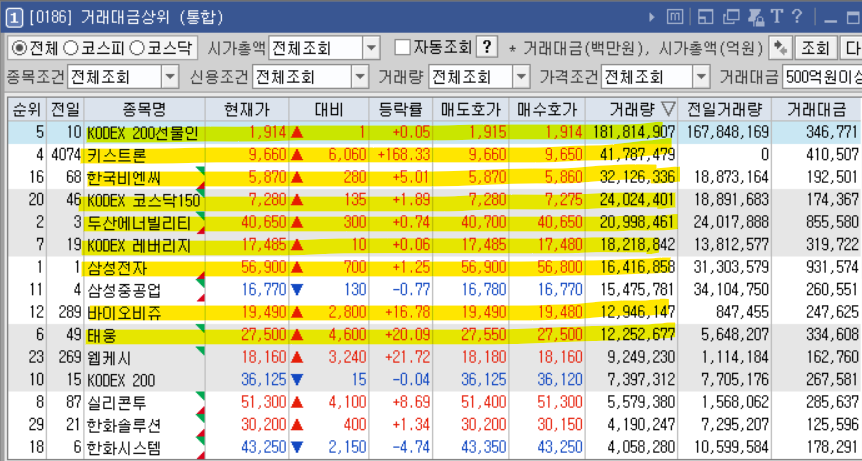
Task: Open help with the title bar question mark
Action: tap(797, 17)
